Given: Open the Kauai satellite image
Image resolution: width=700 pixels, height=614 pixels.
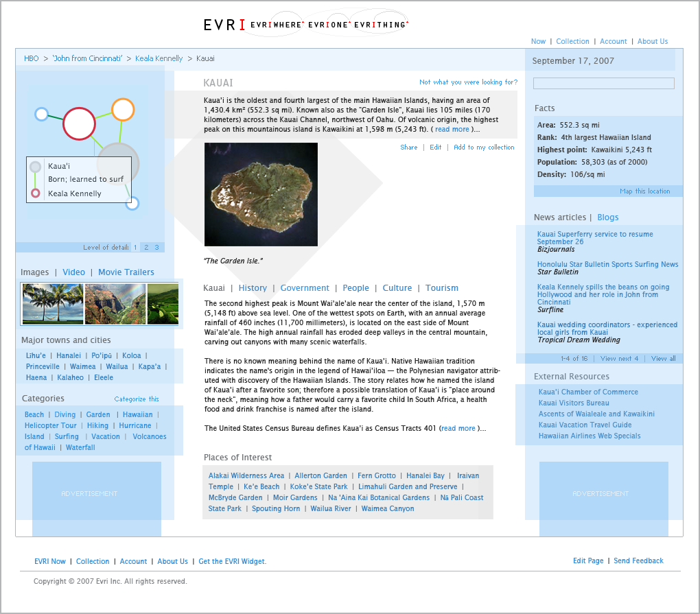Looking at the screenshot, I should (261, 195).
